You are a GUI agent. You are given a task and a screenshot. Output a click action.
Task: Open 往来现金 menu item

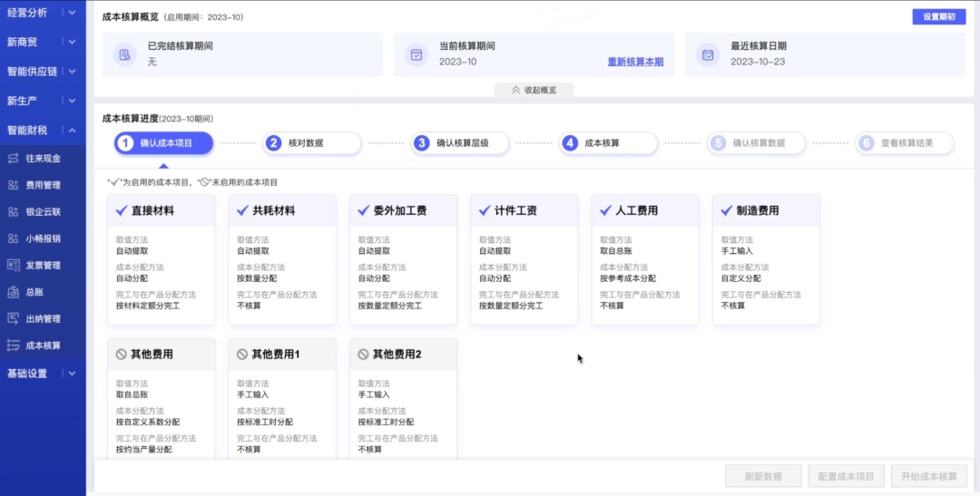coord(43,158)
